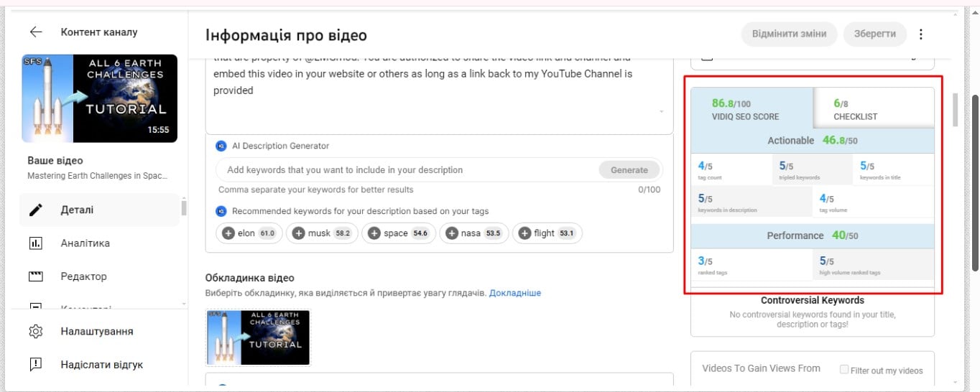Add the nasa keyword plus icon

[x=453, y=233]
